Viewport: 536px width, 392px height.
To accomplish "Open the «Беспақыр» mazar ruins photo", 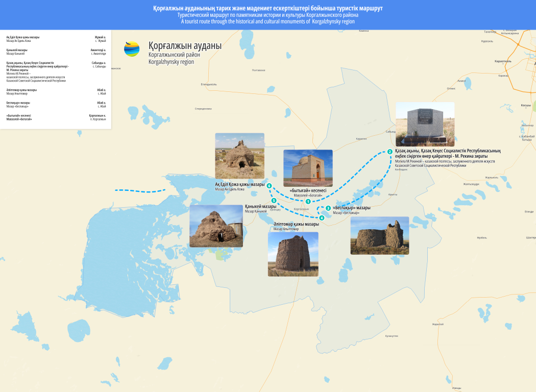I will coord(379,235).
